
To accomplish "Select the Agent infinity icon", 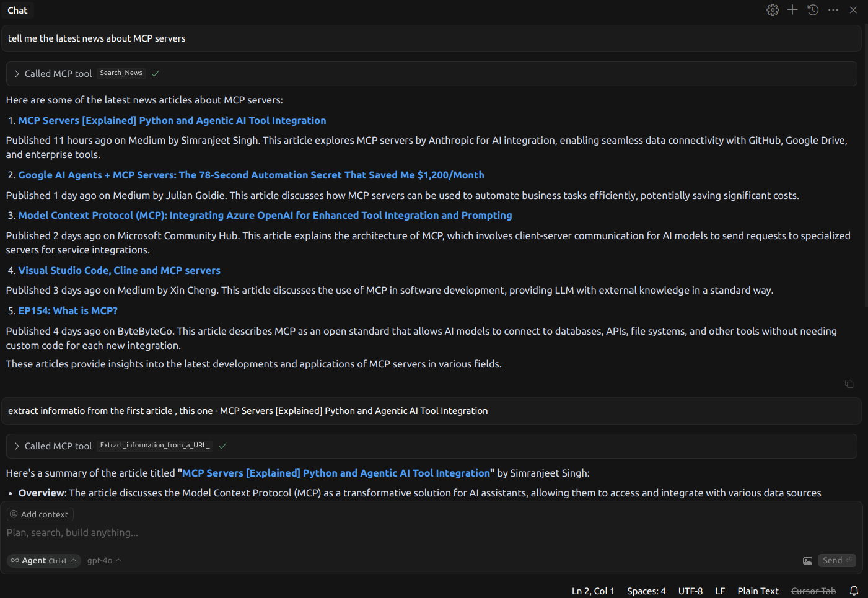I will (x=14, y=560).
